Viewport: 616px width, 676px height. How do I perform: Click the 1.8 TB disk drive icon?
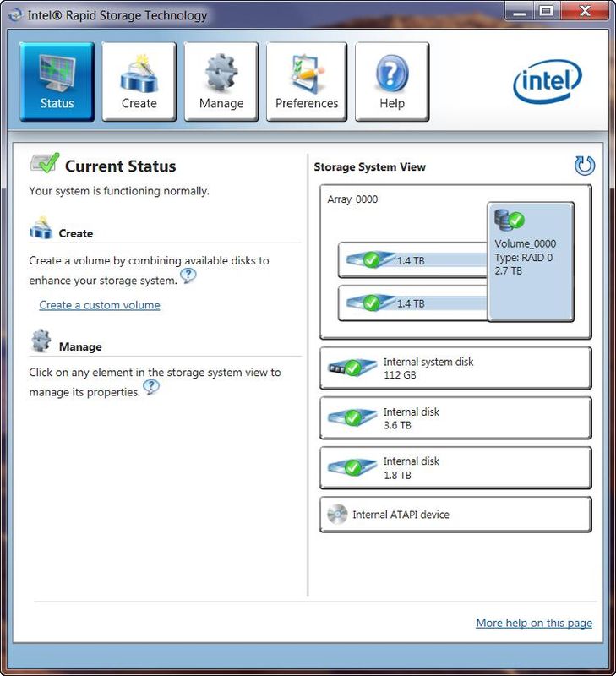tap(352, 467)
